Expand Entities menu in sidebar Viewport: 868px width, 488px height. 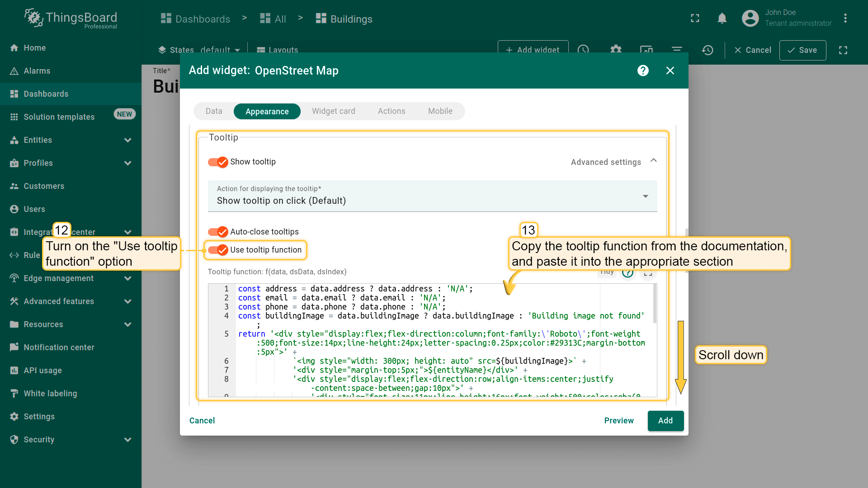pyautogui.click(x=127, y=140)
